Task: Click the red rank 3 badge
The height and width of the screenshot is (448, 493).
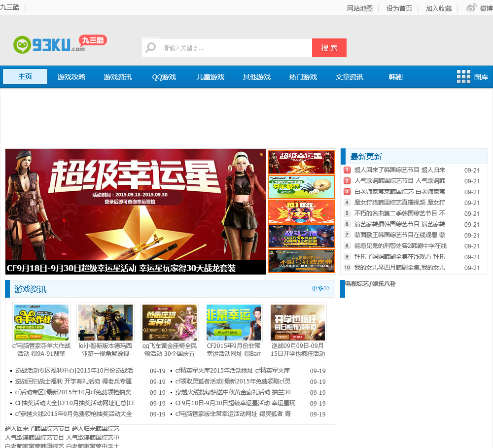Action: (x=347, y=191)
